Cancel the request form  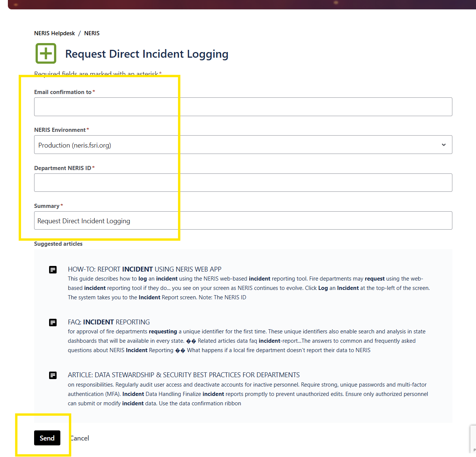click(80, 438)
